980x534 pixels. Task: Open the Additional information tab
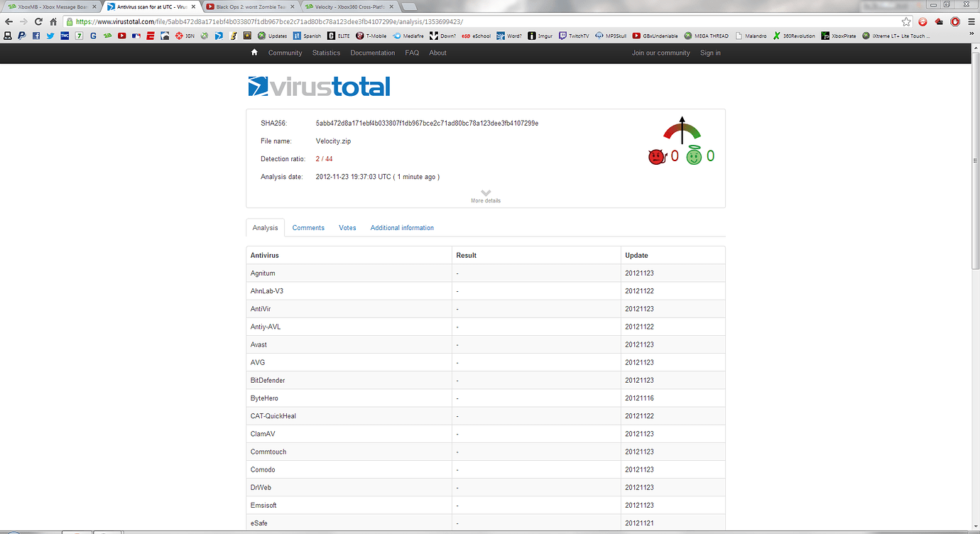coord(402,228)
